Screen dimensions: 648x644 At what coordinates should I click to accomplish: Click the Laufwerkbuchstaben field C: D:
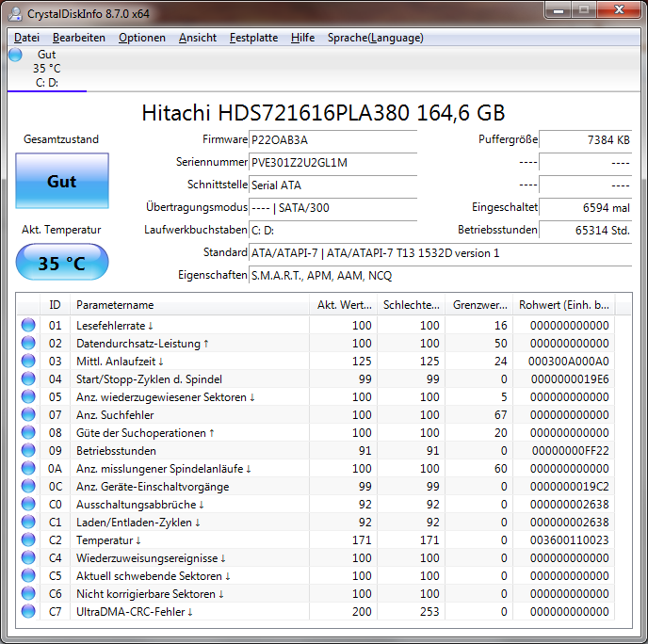coord(332,230)
